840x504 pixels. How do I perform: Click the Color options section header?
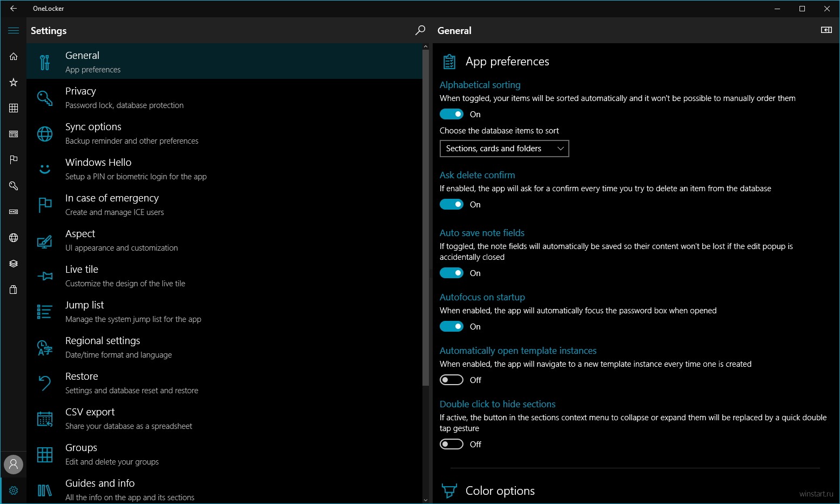tap(500, 490)
